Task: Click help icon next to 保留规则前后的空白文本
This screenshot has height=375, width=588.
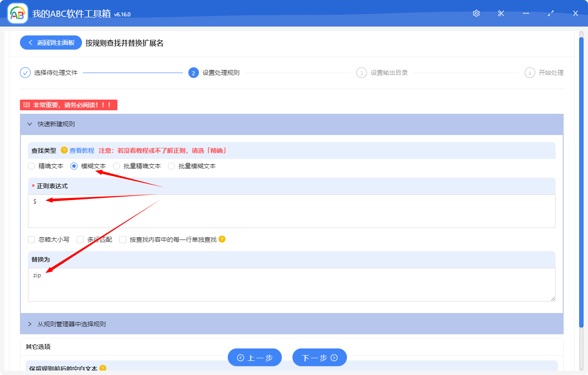Action: (103, 368)
